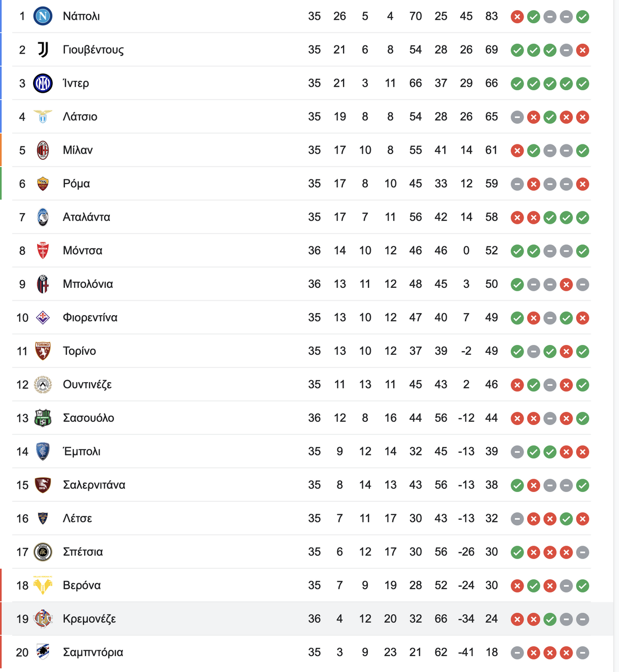619x672 pixels.
Task: Select the Inter club badge
Action: [x=43, y=83]
